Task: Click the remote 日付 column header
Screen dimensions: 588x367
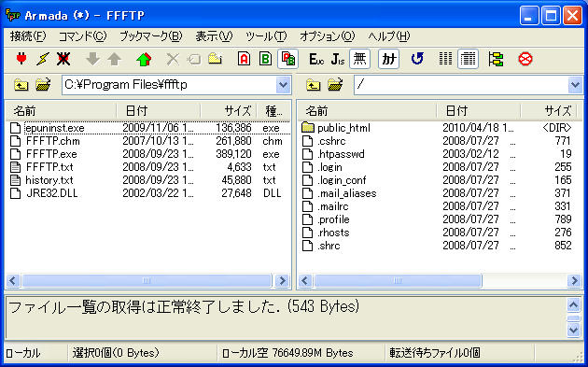Action: point(479,111)
